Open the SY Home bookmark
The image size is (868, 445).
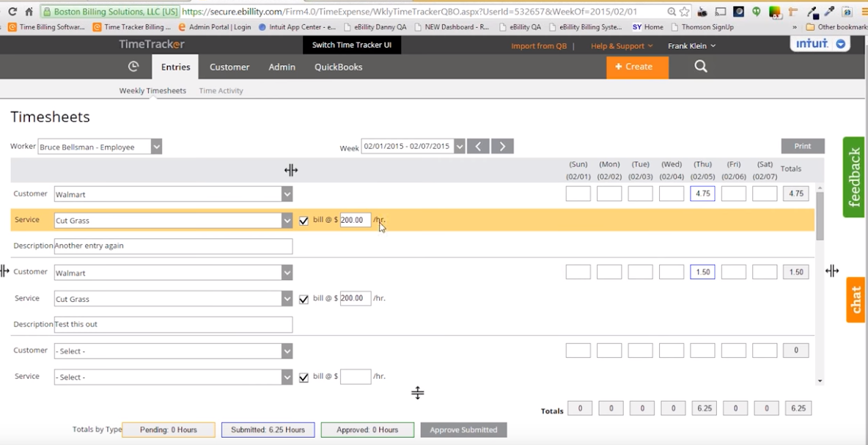[x=647, y=26]
